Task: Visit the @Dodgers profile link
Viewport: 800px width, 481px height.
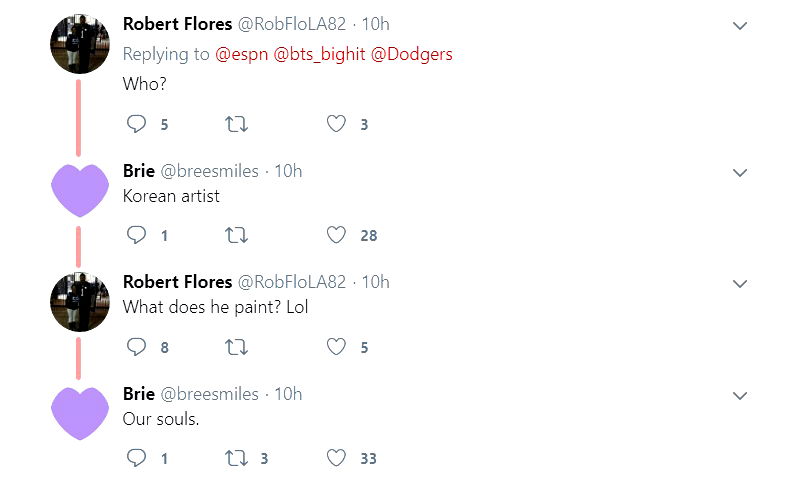Action: click(x=411, y=54)
